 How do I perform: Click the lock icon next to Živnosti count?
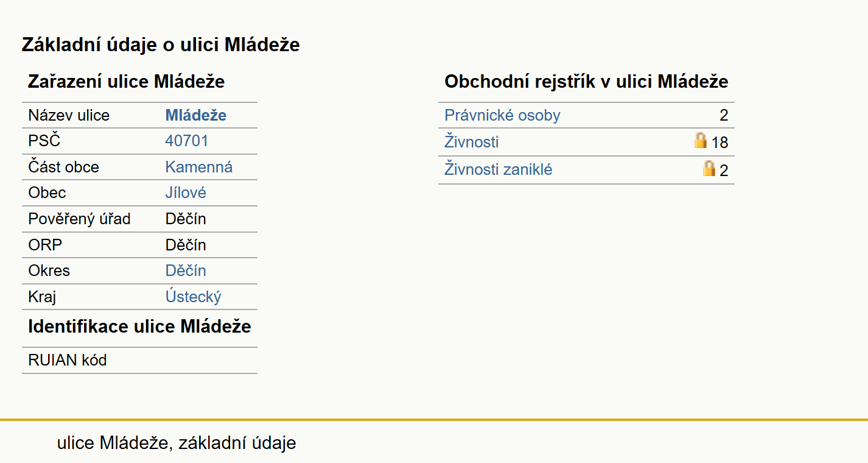click(x=701, y=141)
